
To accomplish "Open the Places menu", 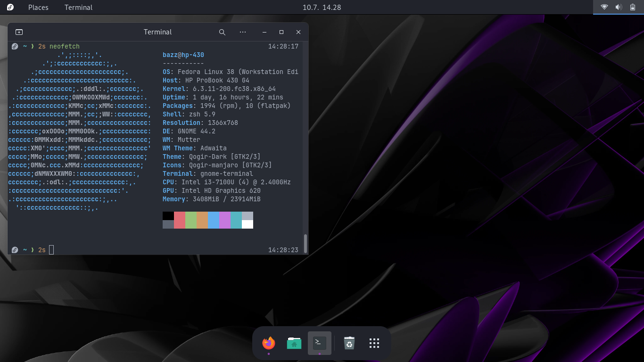I will 38,7.
